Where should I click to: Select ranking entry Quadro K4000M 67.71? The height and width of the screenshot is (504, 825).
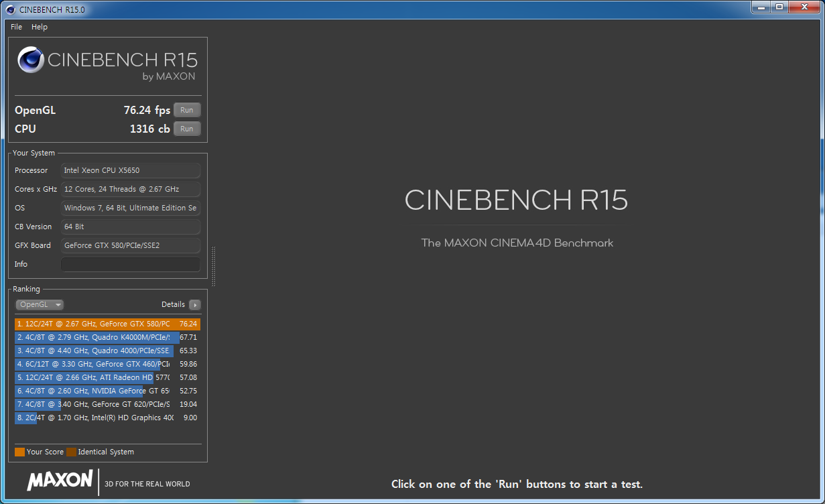coord(107,337)
